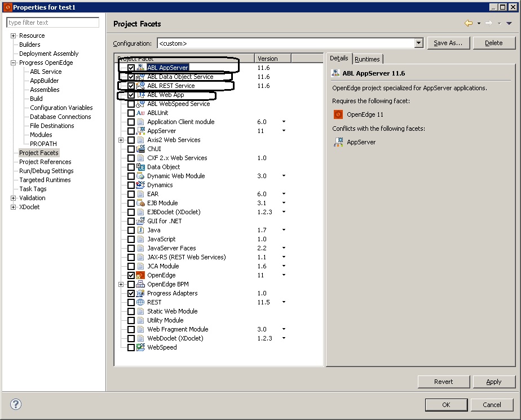Click the OpenEdge facet icon in list
521x420 pixels.
click(x=140, y=275)
